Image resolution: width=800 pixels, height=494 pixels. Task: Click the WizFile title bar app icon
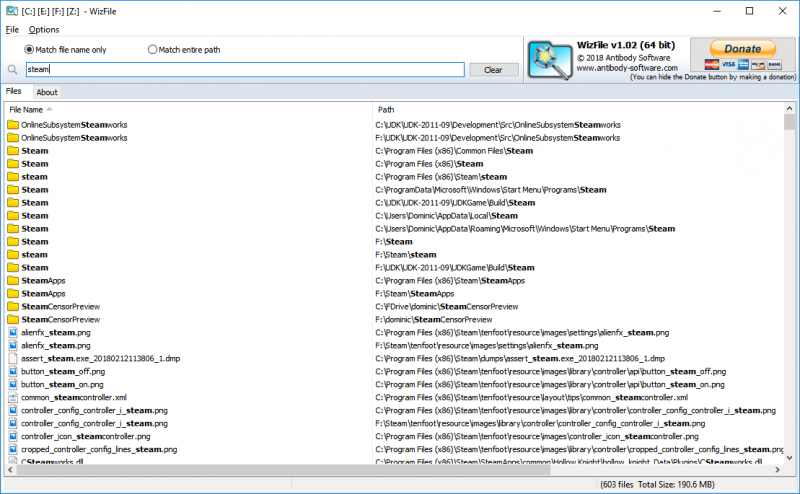[x=12, y=11]
